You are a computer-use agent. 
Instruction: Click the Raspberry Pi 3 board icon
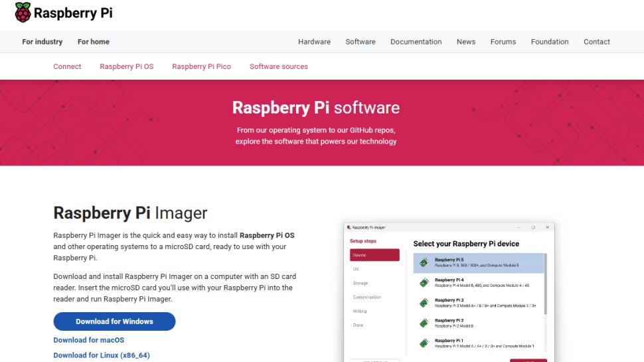tap(424, 303)
